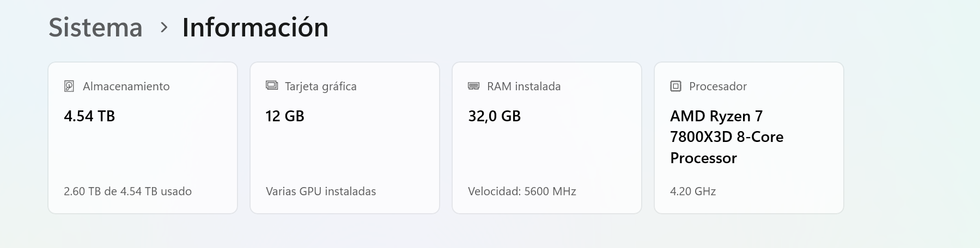Click the 12 GB graphics memory value

[285, 116]
